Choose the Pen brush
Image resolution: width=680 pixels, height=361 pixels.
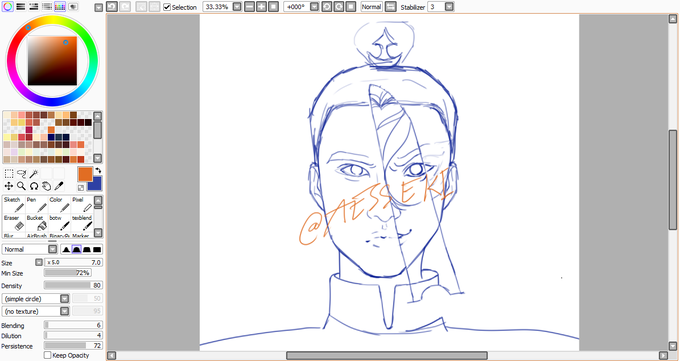(x=37, y=204)
